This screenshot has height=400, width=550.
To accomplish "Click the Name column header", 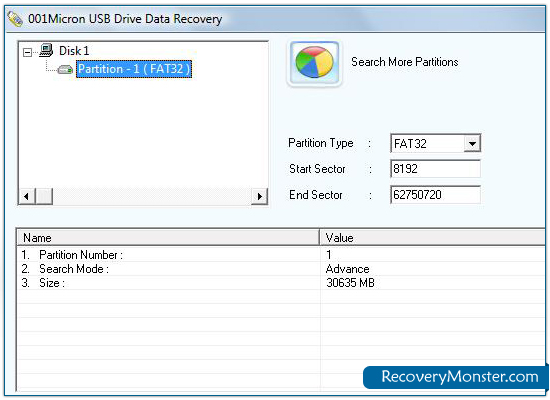I will 168,238.
